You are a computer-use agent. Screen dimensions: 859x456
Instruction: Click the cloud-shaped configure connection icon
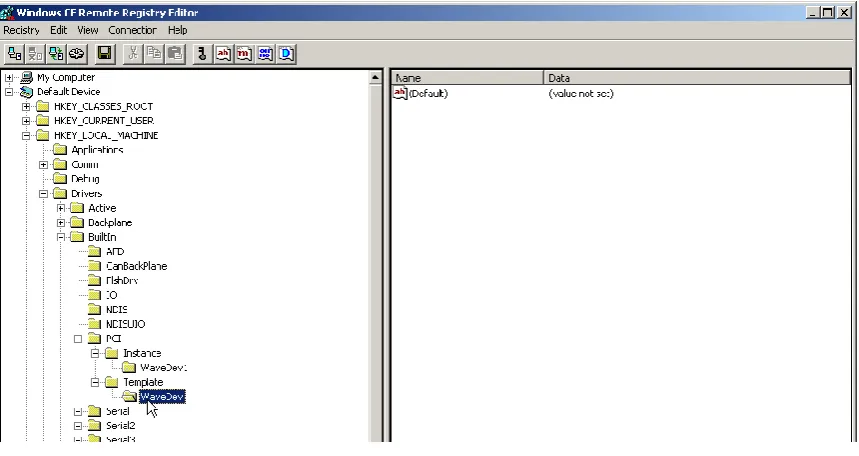coord(77,54)
